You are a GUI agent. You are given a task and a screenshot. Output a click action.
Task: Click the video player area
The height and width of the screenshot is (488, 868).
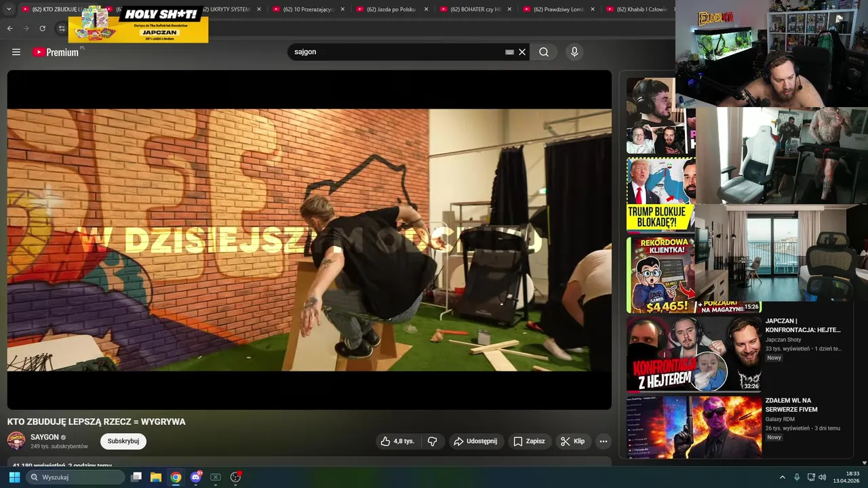point(309,240)
